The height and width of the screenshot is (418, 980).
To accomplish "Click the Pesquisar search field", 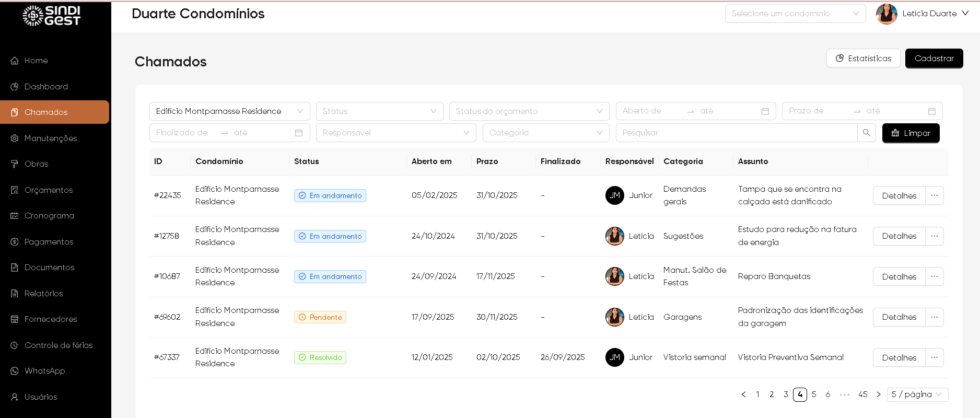I will tap(737, 133).
